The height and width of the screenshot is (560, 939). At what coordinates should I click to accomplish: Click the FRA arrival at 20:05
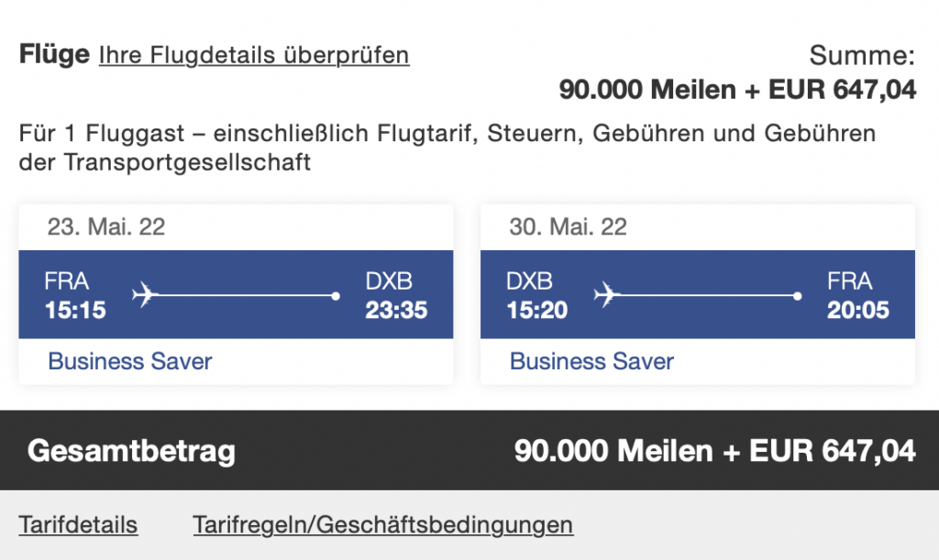[858, 296]
